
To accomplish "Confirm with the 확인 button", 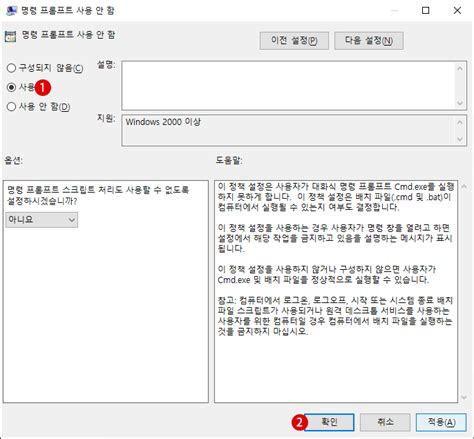I will coord(329,422).
